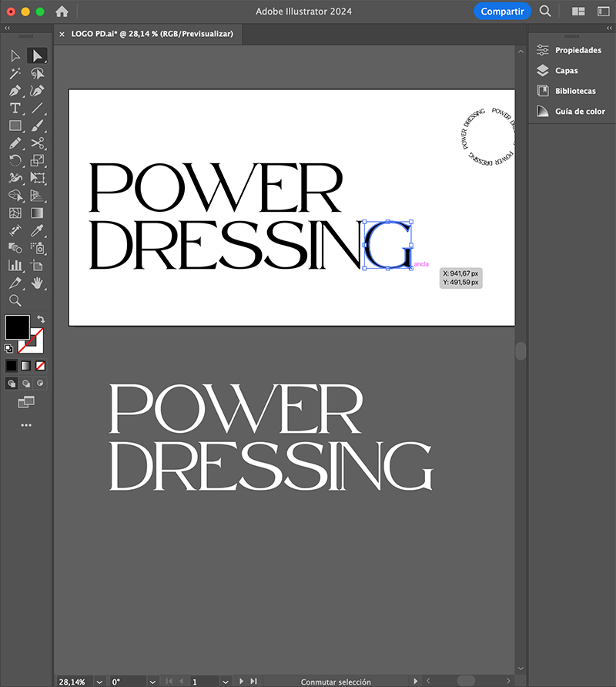Go to the last artboard
Viewport: 616px width, 687px height.
tap(253, 682)
